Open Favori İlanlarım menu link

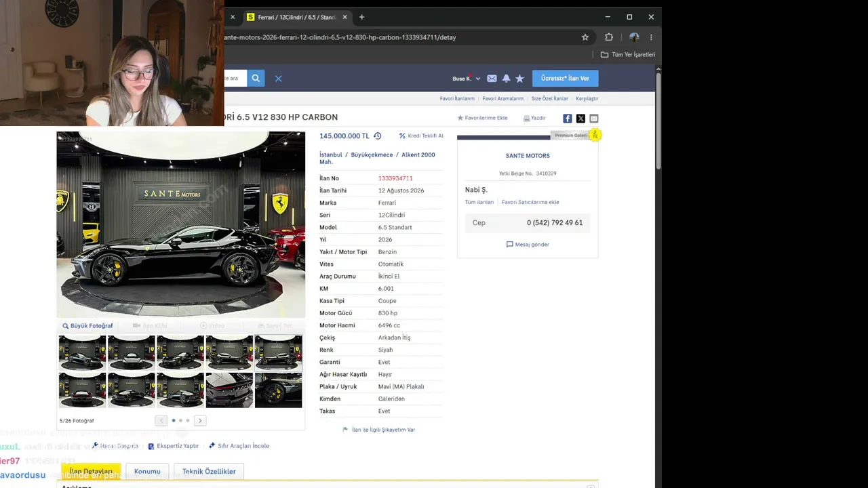(x=457, y=98)
